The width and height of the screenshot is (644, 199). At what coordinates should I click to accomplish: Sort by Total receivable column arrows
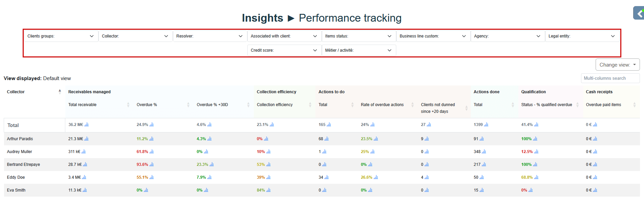coord(128,105)
